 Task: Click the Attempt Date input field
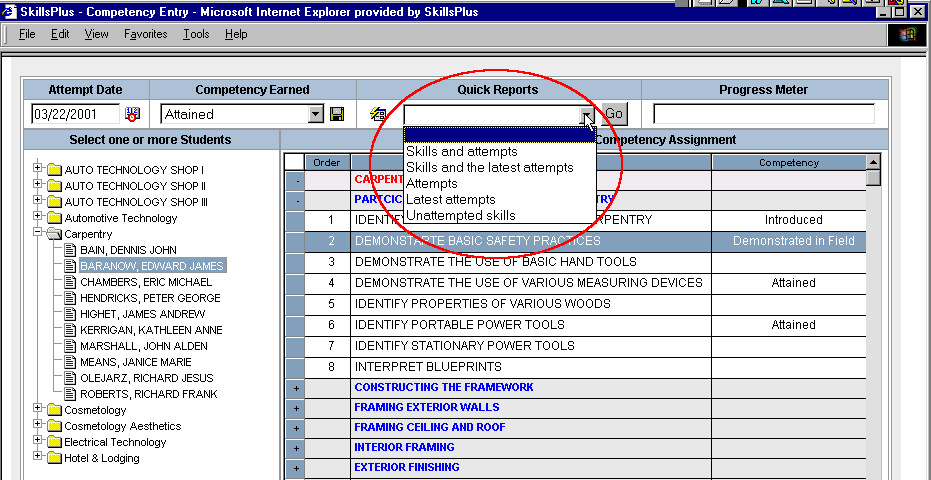(75, 114)
